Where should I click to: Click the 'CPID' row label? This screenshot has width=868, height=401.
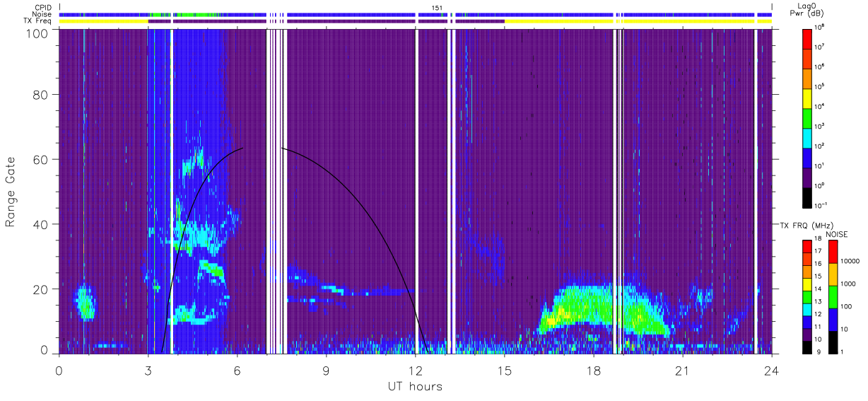pos(43,7)
